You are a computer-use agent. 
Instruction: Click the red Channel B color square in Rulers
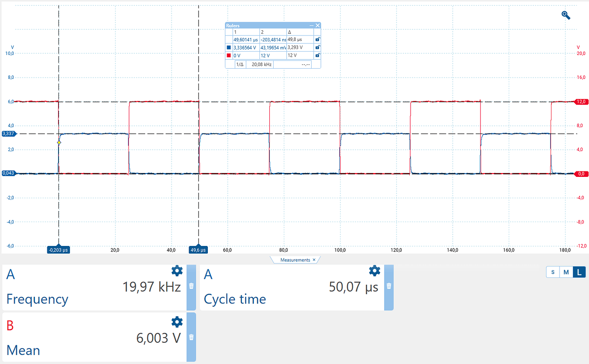[x=228, y=55]
